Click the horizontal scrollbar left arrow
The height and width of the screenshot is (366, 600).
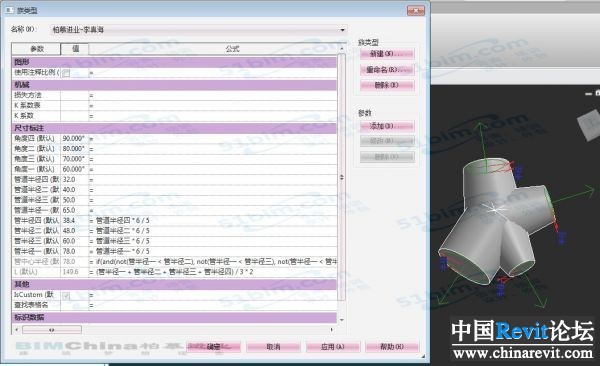pyautogui.click(x=16, y=330)
